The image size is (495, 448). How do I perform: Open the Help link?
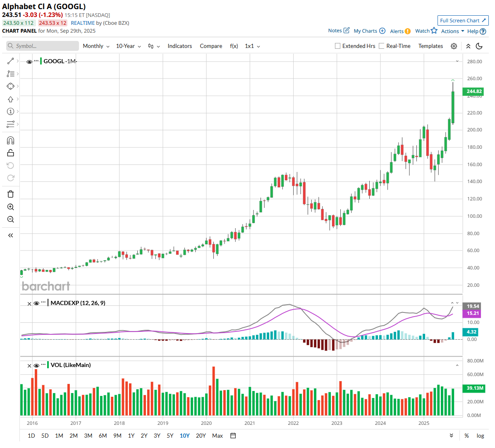[476, 31]
